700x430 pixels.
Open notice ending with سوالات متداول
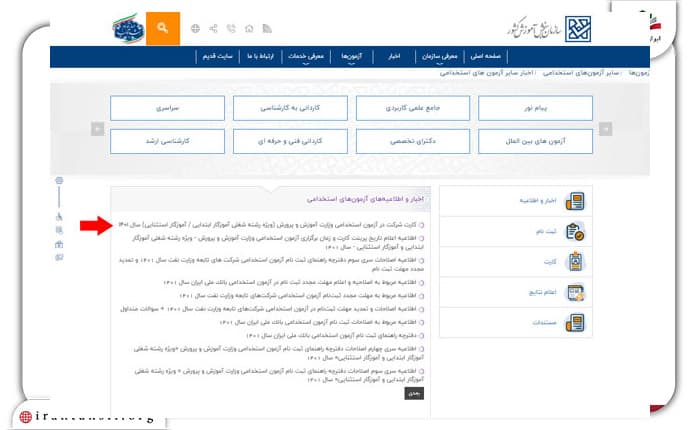coord(268,309)
